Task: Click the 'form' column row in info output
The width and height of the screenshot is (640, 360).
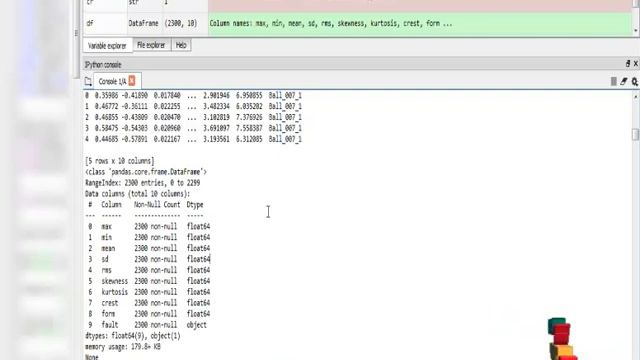Action: pyautogui.click(x=149, y=314)
